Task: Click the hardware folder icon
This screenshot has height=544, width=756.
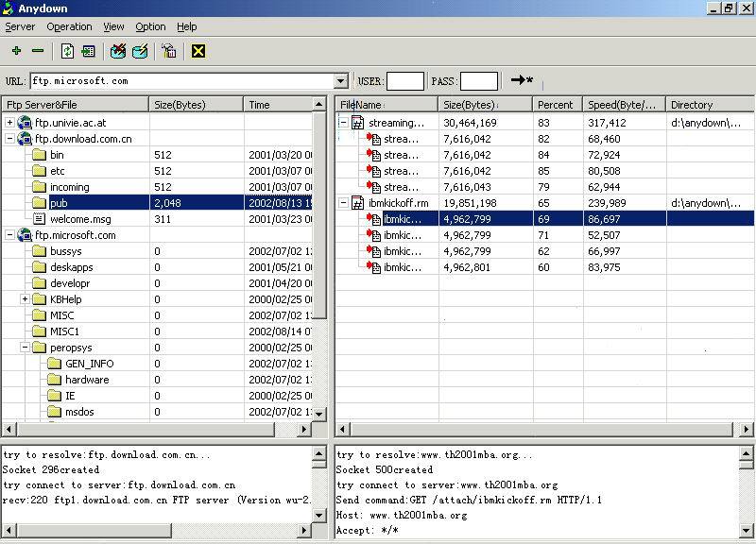Action: [x=55, y=380]
